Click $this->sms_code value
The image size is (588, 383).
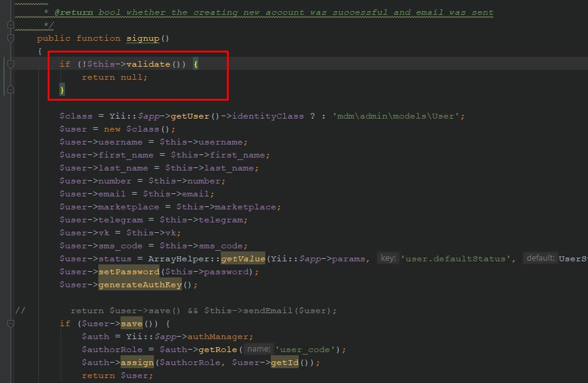click(201, 246)
